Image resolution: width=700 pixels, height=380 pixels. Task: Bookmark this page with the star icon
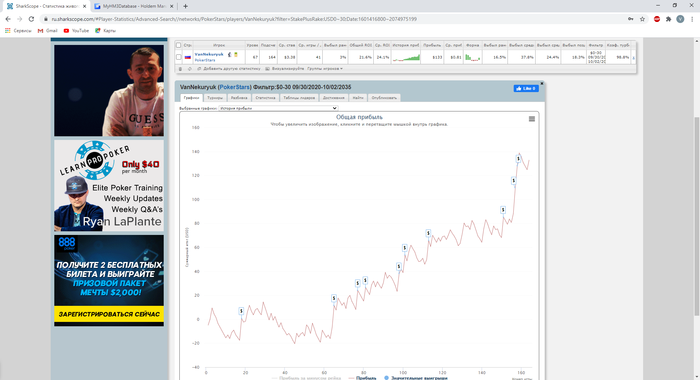[642, 19]
